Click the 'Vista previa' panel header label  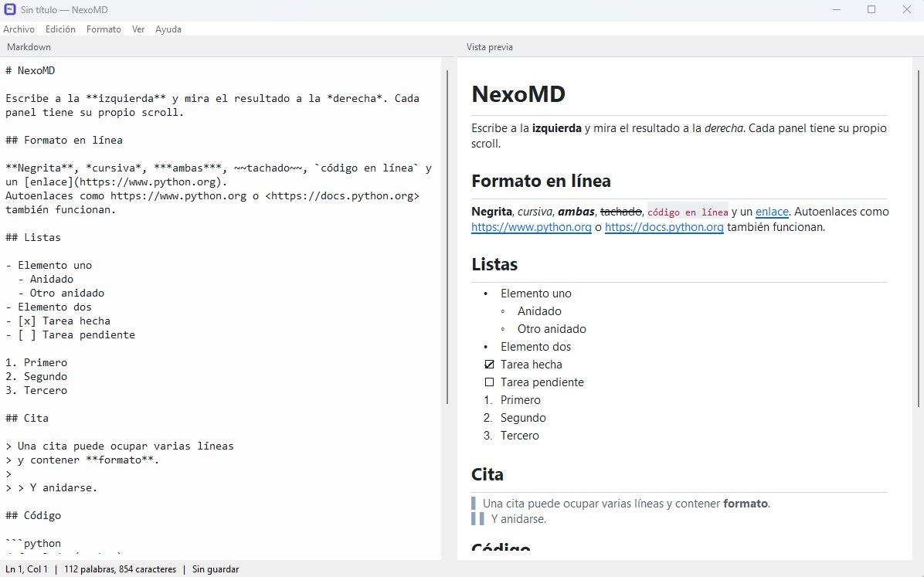tap(490, 47)
